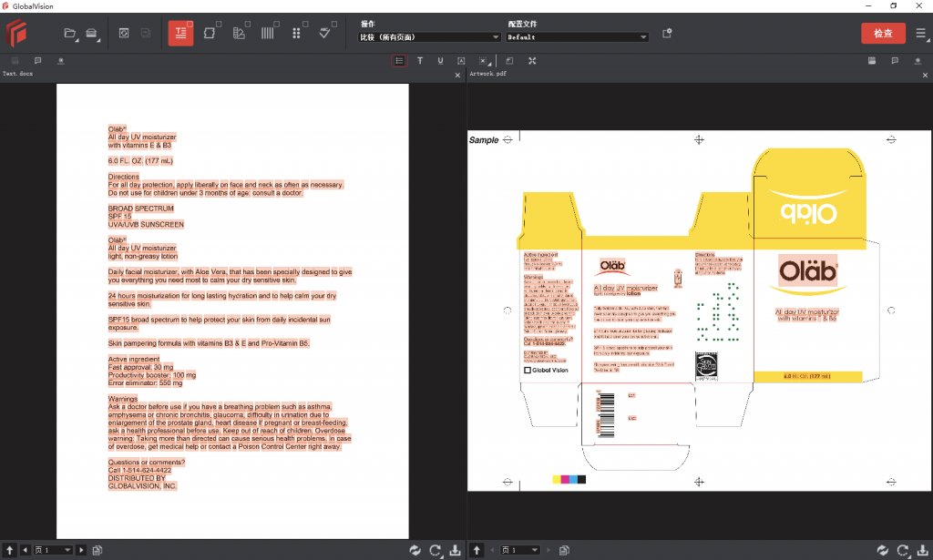Click the boxed A text area tool

tap(461, 61)
